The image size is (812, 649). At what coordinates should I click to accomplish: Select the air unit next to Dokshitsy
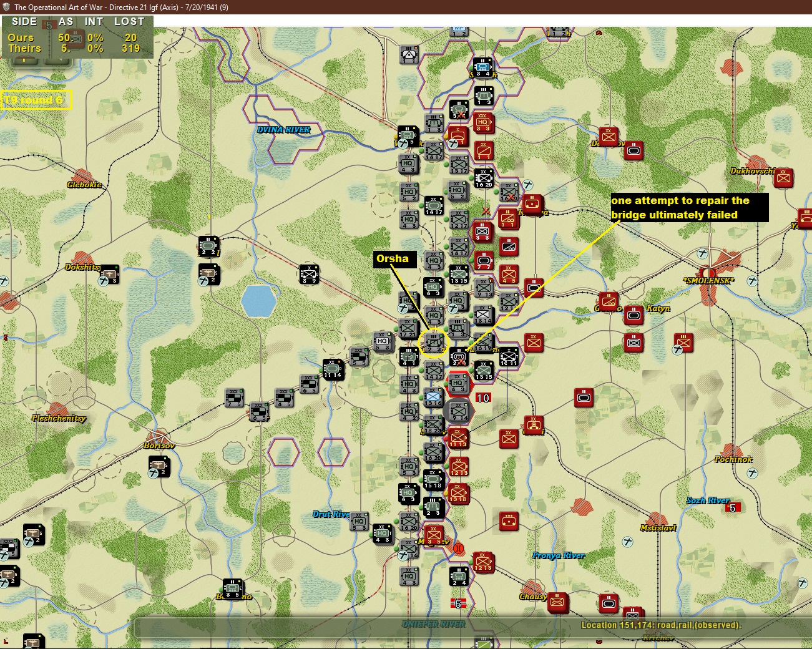110,275
